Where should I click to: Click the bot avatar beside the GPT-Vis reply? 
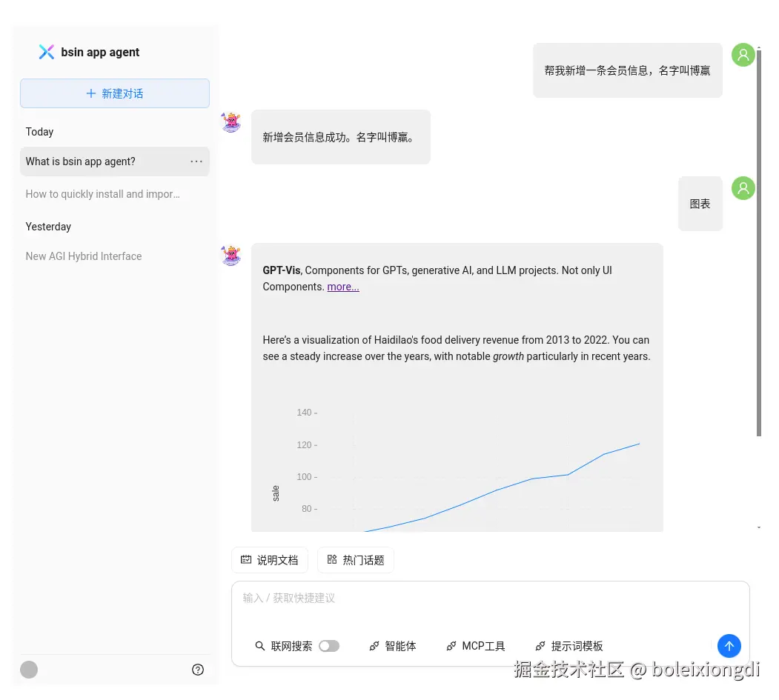click(x=231, y=255)
